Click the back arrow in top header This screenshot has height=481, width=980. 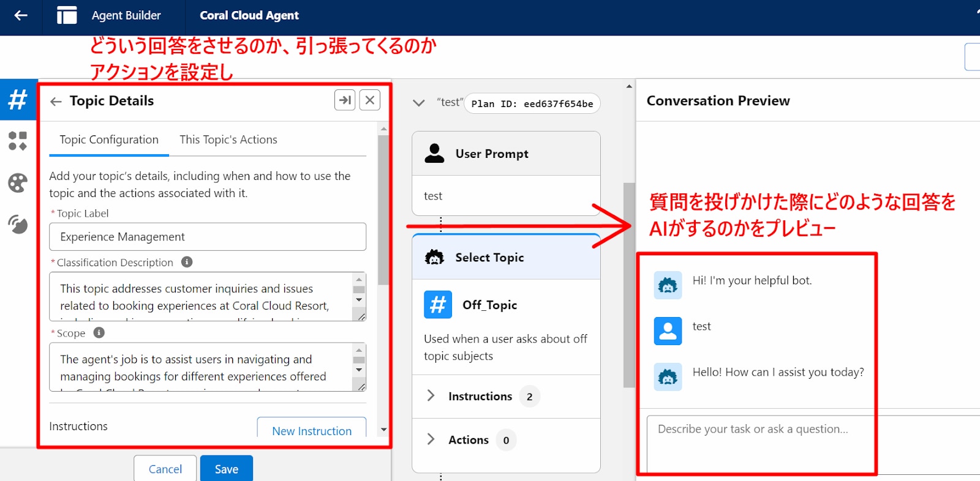click(x=21, y=15)
